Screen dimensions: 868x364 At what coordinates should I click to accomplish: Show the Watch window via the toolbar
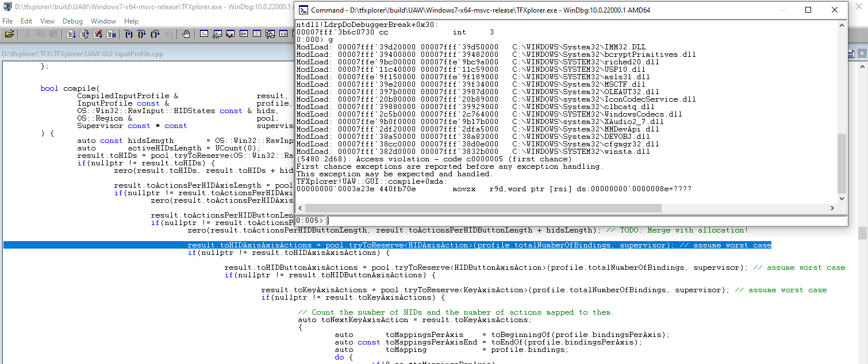(x=217, y=34)
